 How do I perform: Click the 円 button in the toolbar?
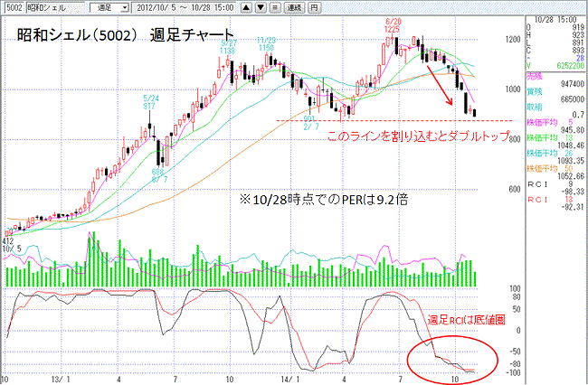(x=314, y=7)
